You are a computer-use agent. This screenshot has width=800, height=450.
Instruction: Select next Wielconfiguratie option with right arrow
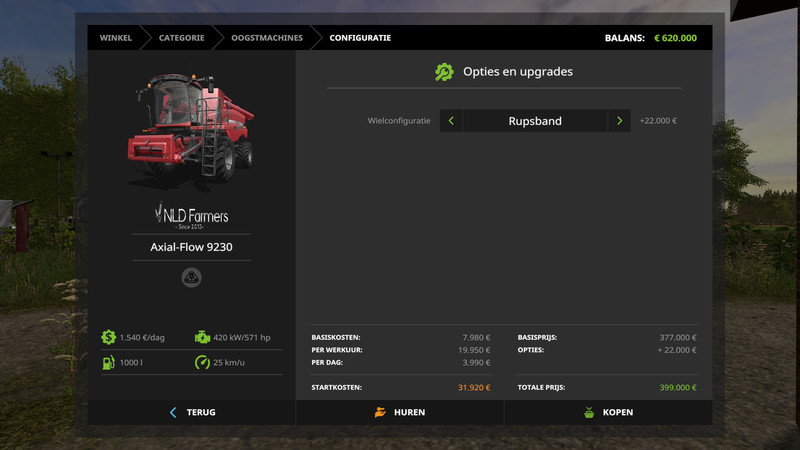pyautogui.click(x=619, y=121)
